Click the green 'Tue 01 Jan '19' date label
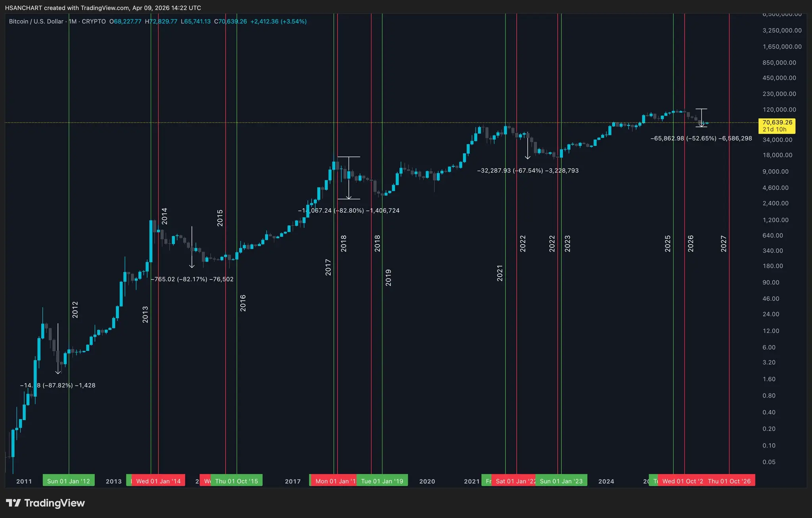Image resolution: width=812 pixels, height=518 pixels. click(x=382, y=481)
